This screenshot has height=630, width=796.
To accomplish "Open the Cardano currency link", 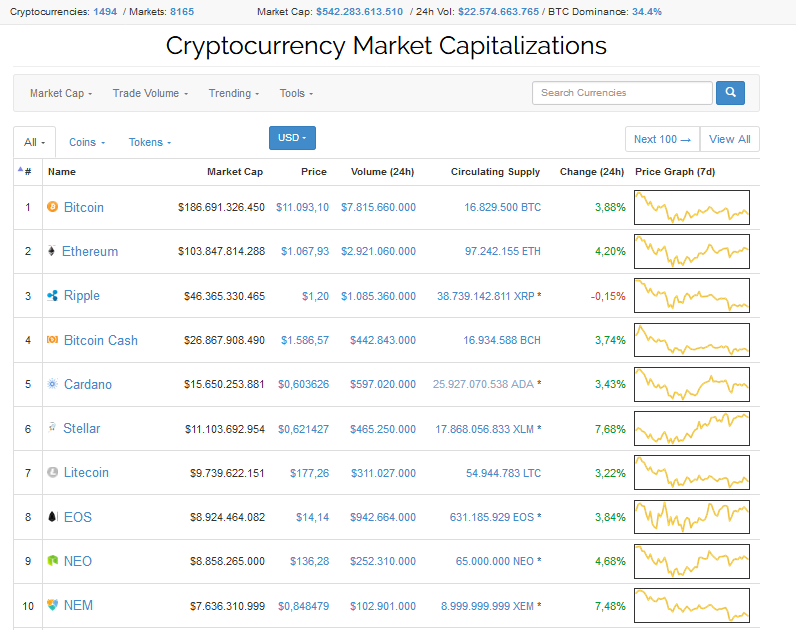I will 88,384.
